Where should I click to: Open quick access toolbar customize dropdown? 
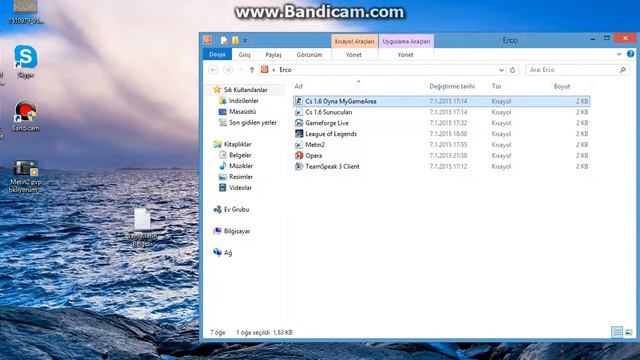pyautogui.click(x=245, y=40)
